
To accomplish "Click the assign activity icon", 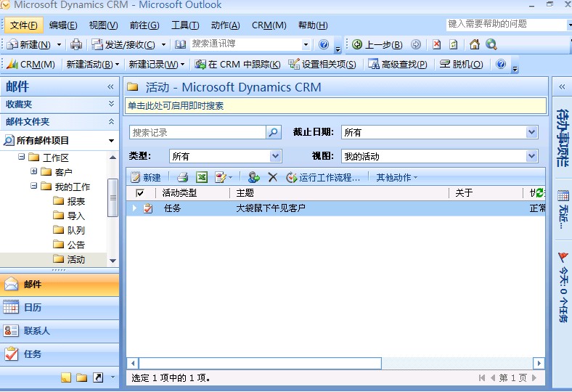I will pos(253,177).
